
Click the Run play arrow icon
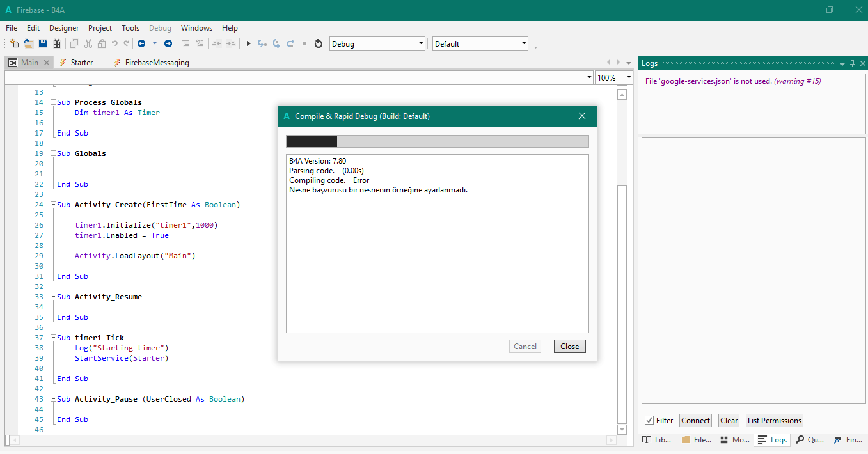coord(249,44)
